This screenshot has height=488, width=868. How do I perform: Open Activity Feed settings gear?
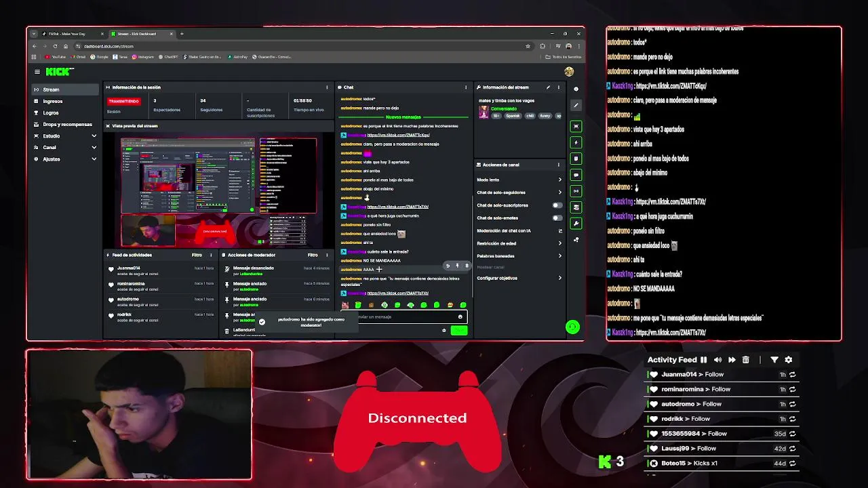[x=789, y=360]
